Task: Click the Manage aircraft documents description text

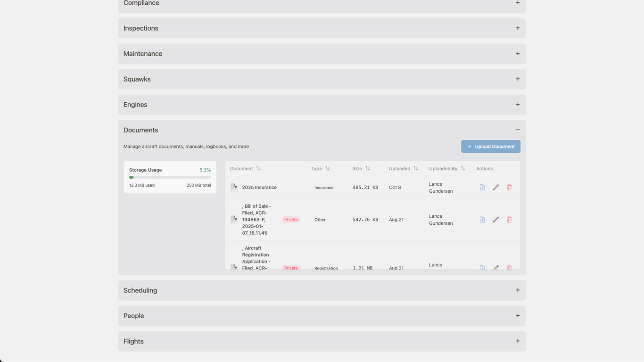Action: coord(186,147)
